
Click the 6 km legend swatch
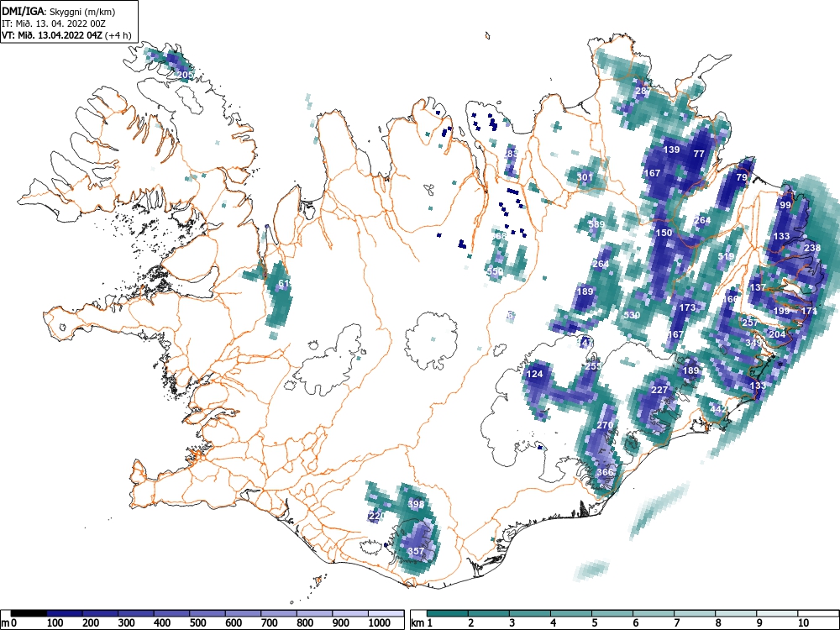click(x=654, y=613)
